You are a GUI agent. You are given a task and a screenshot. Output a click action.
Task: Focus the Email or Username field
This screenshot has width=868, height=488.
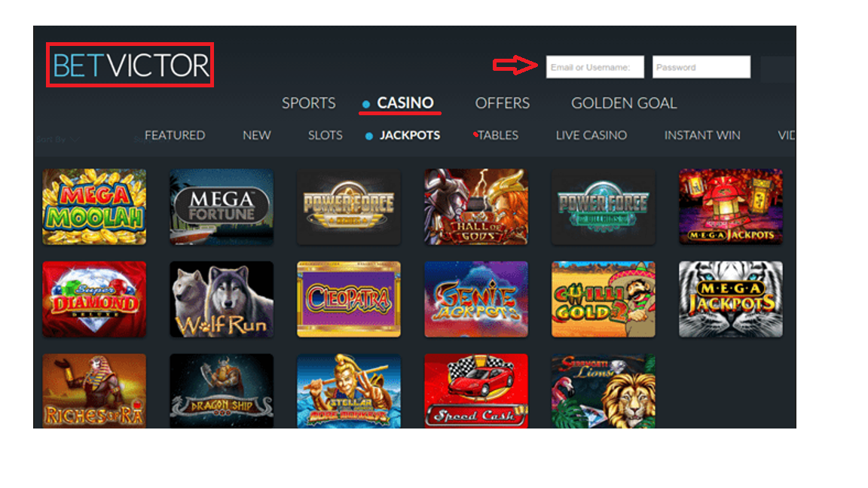595,67
